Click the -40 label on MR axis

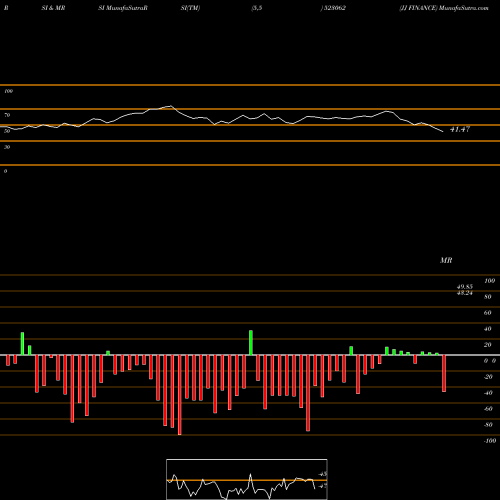point(488,393)
